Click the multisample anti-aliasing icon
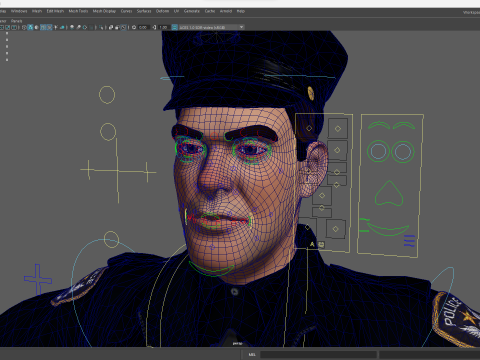 [x=85, y=27]
